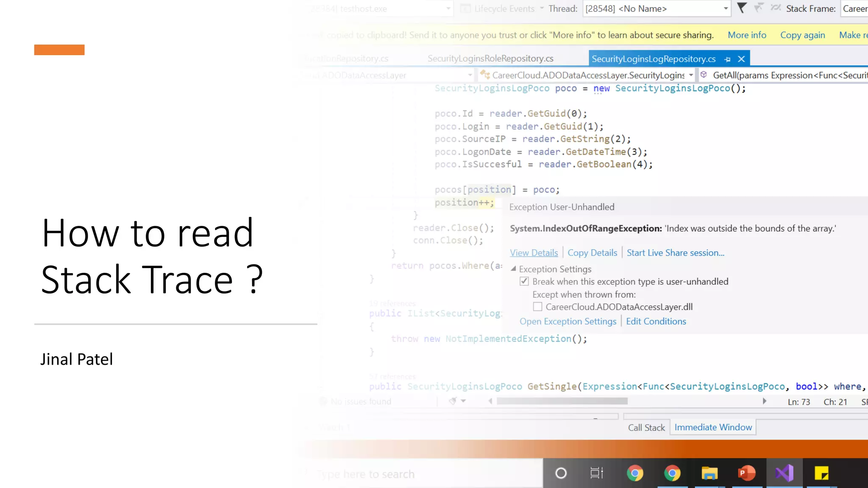Uncheck Break when exception is user-unhandled
The image size is (868, 488).
pos(524,281)
